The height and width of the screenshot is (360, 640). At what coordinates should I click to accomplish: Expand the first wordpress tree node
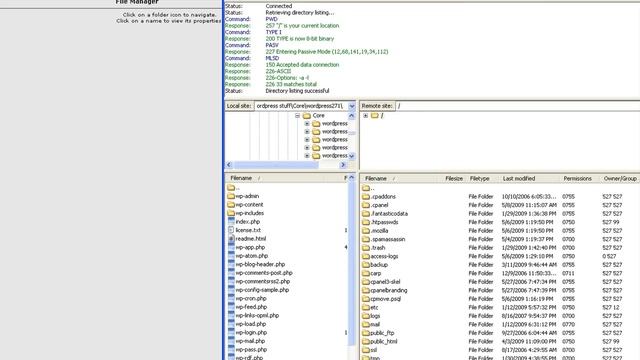click(x=307, y=124)
